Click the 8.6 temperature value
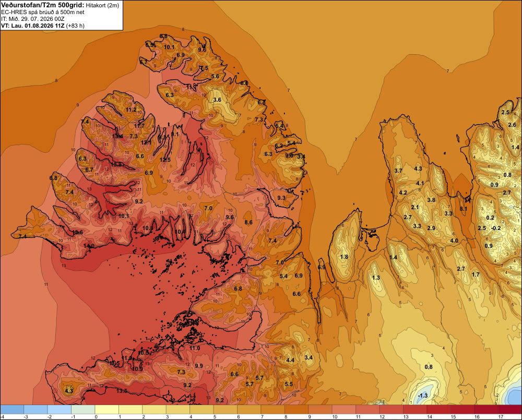 click(x=248, y=222)
